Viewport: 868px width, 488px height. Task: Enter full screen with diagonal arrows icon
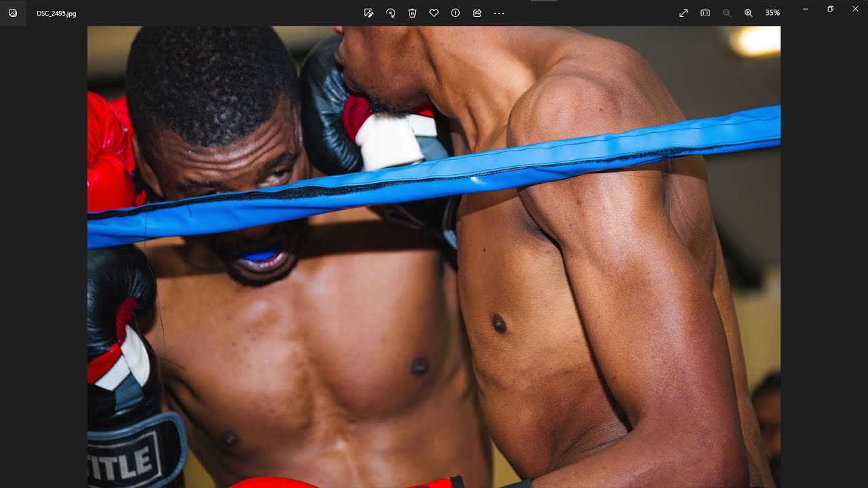tap(684, 13)
